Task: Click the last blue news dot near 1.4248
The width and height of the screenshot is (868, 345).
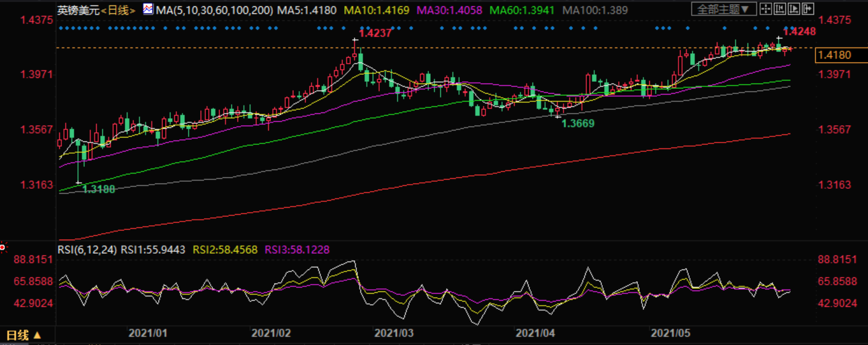Action: pyautogui.click(x=792, y=28)
